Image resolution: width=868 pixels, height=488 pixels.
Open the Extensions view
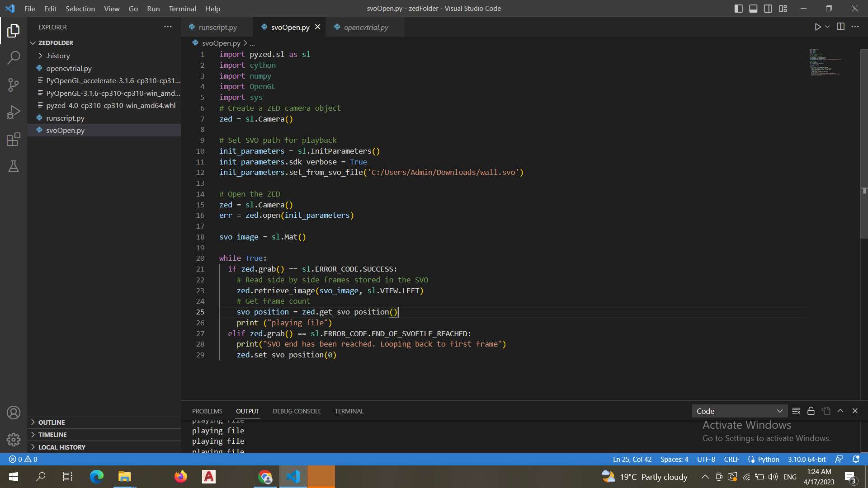click(x=14, y=139)
